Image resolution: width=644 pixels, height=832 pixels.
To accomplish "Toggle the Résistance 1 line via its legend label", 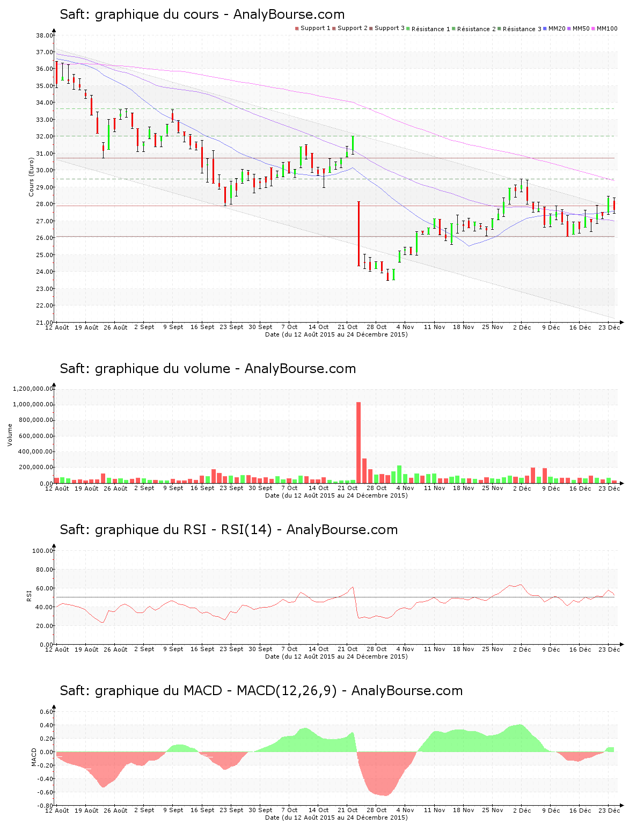I will (x=429, y=28).
